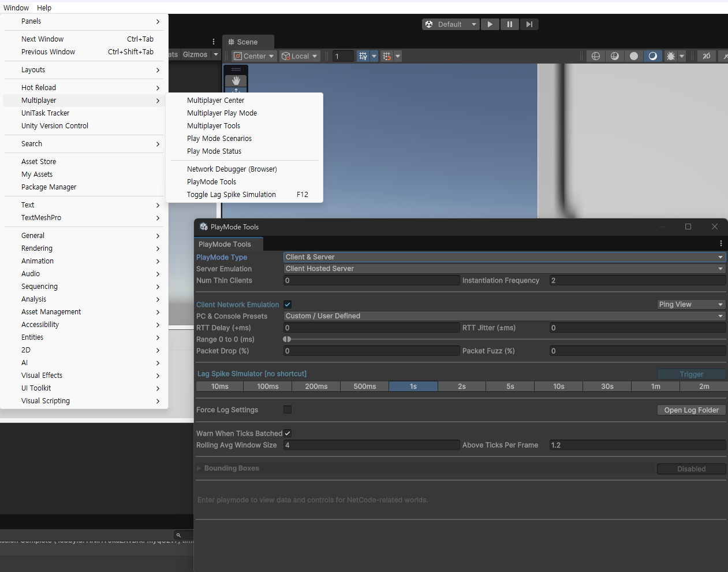Open debug draw mode dropdown arrow
728x572 pixels.
(682, 56)
